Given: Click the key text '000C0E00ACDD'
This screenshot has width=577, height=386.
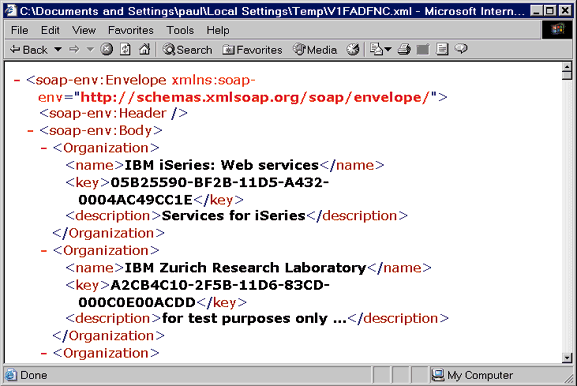Looking at the screenshot, I should click(x=137, y=302).
